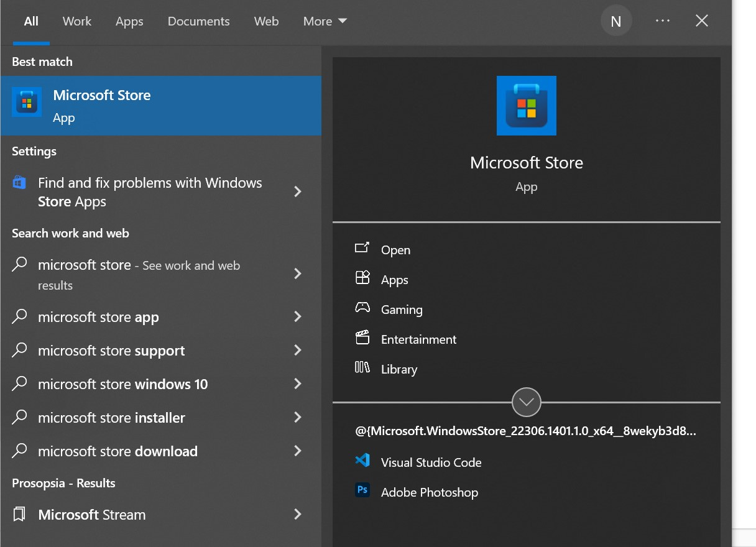Expand arrow for Microsoft Stream result
The height and width of the screenshot is (547, 756).
[x=298, y=514]
